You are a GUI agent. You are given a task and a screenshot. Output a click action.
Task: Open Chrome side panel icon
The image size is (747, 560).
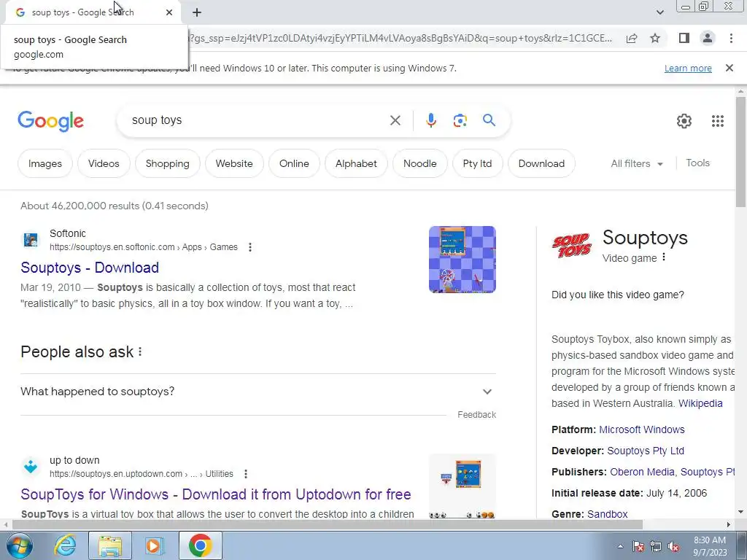(x=684, y=38)
